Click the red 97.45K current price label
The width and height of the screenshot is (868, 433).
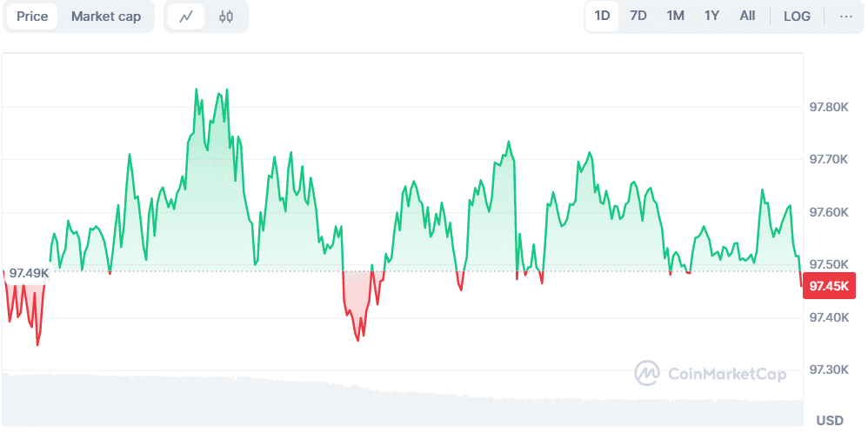(x=832, y=286)
